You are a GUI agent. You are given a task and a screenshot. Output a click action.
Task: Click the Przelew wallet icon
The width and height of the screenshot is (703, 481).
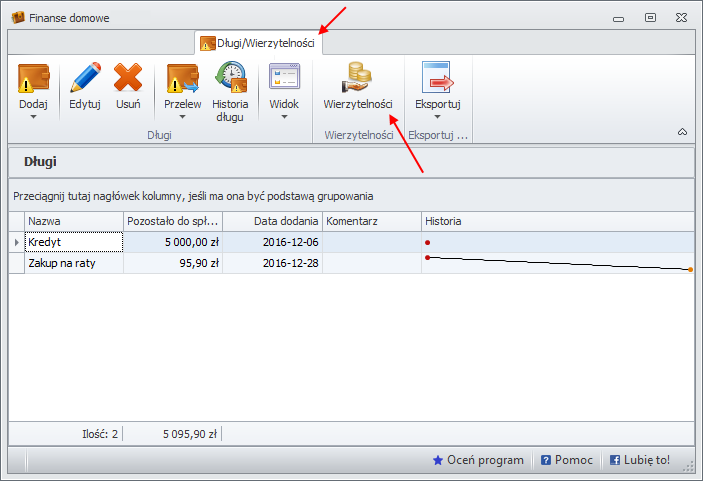point(183,77)
